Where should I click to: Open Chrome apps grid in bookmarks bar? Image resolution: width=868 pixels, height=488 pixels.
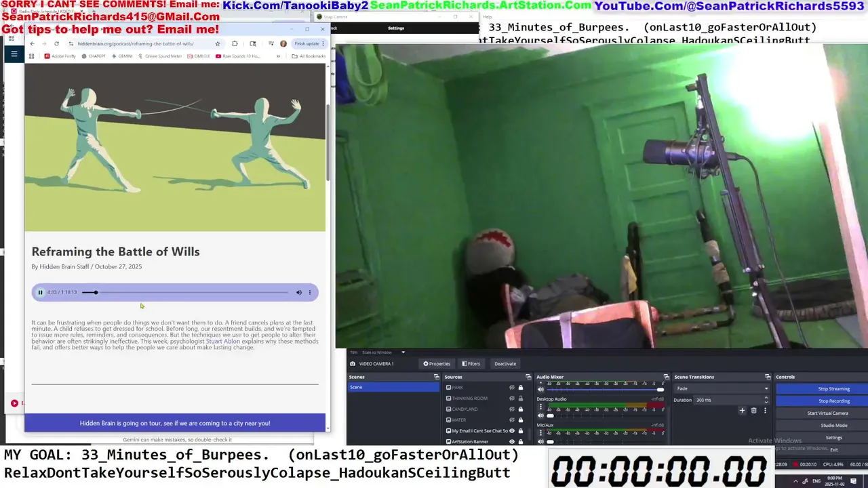point(31,56)
